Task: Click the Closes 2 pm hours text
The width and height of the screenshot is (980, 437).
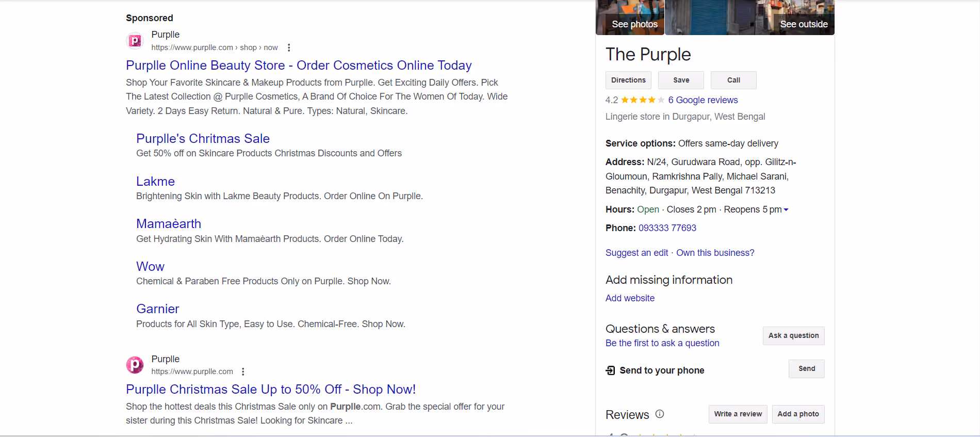Action: pos(691,209)
